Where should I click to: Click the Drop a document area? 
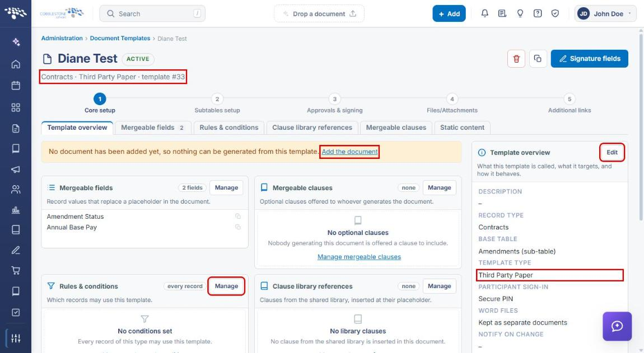tap(319, 13)
